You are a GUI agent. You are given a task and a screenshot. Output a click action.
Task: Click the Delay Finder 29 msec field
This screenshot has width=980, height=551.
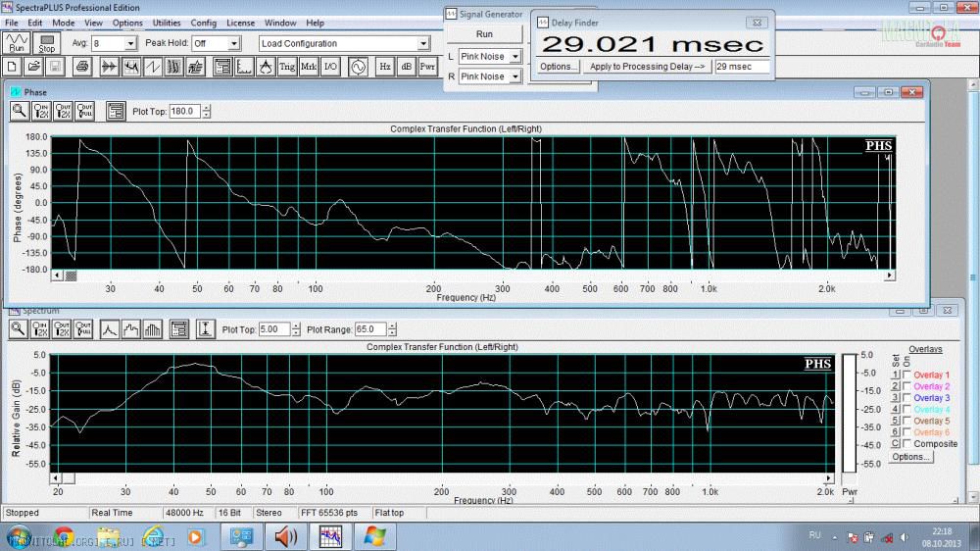pyautogui.click(x=742, y=67)
